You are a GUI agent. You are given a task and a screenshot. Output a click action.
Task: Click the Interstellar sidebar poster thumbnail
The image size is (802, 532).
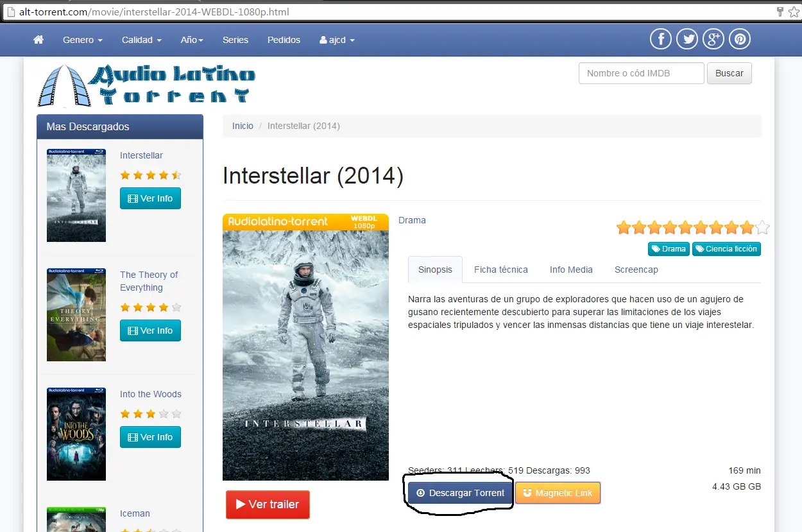pyautogui.click(x=76, y=195)
